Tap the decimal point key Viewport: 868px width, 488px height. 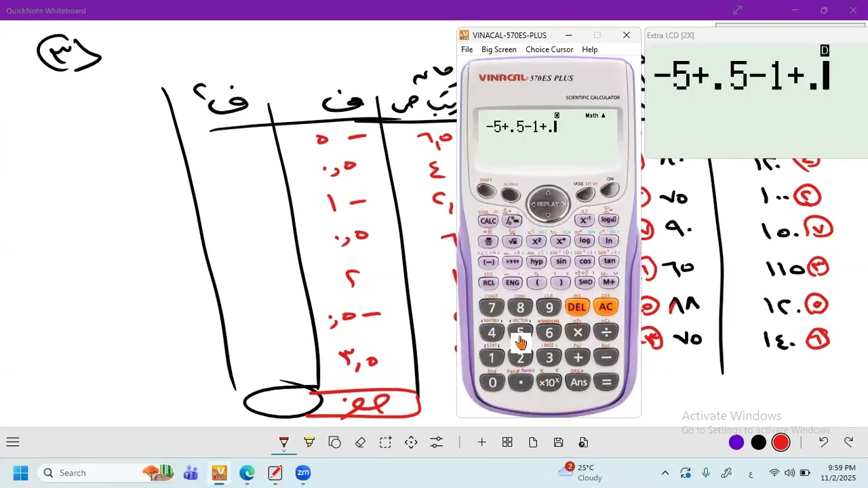coord(521,383)
